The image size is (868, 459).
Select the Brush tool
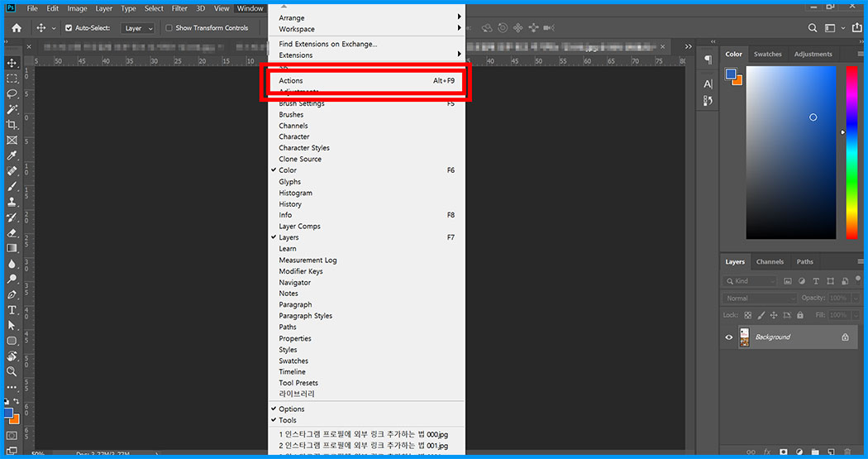tap(12, 187)
